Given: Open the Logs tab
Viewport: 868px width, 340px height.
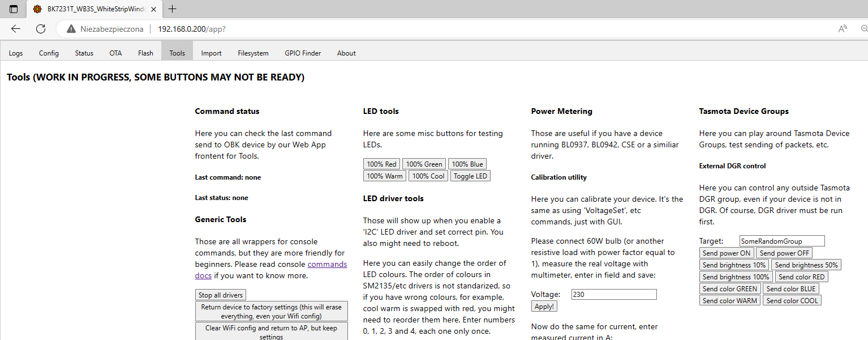Looking at the screenshot, I should [16, 53].
